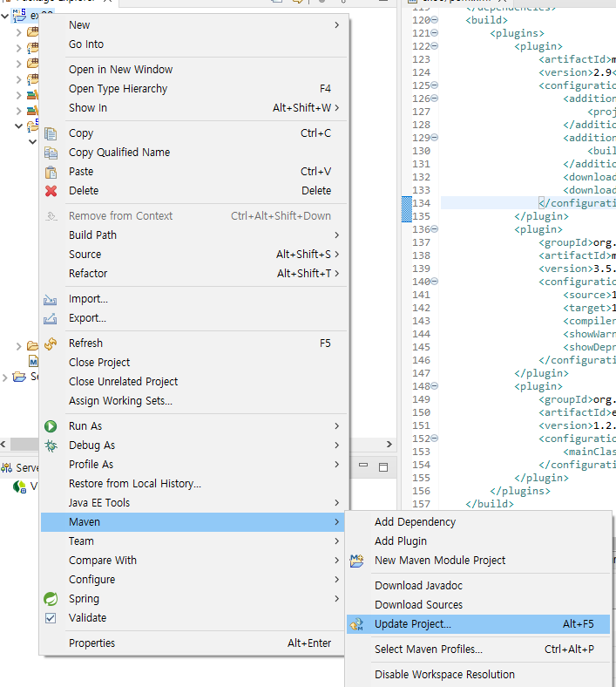Select Open Type Hierarchy
This screenshot has width=616, height=687.
pyautogui.click(x=193, y=89)
